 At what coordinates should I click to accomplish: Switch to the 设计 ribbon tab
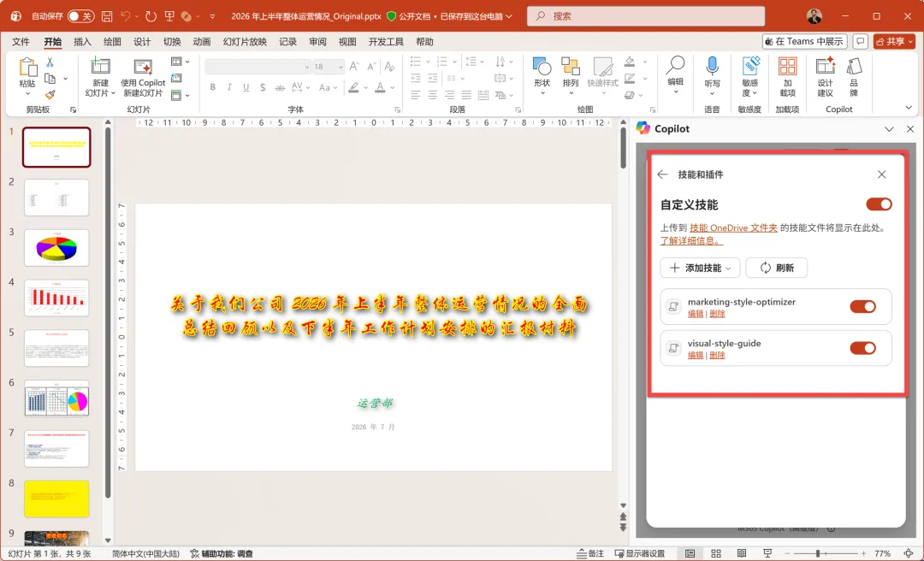142,42
